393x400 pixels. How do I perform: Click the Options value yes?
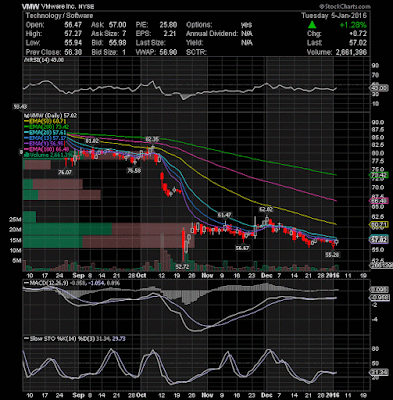(x=246, y=25)
